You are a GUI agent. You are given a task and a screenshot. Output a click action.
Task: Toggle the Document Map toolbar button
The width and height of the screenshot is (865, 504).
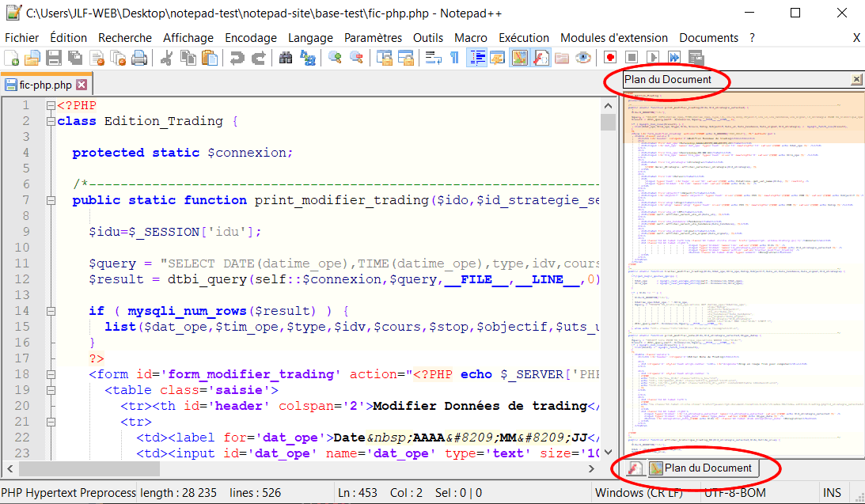519,58
